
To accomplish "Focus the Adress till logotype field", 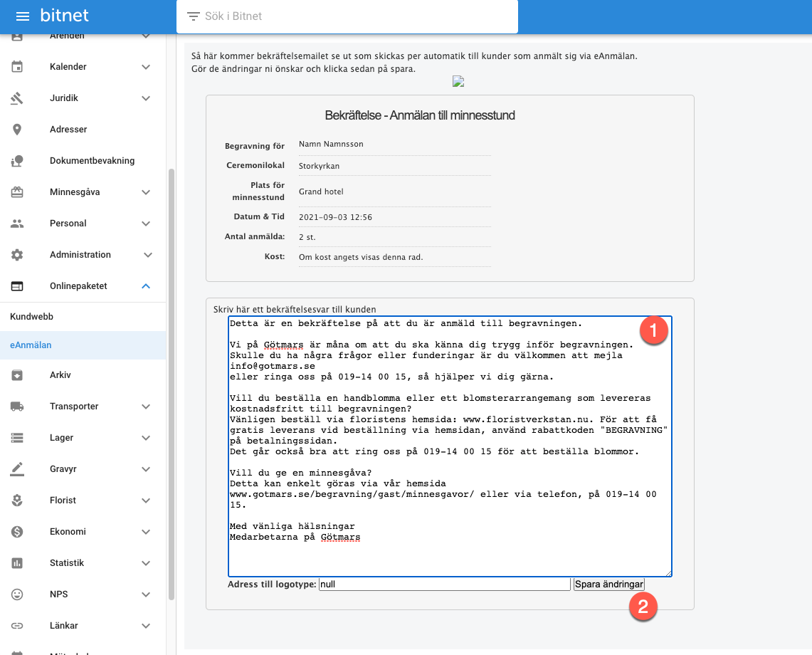I will [444, 585].
